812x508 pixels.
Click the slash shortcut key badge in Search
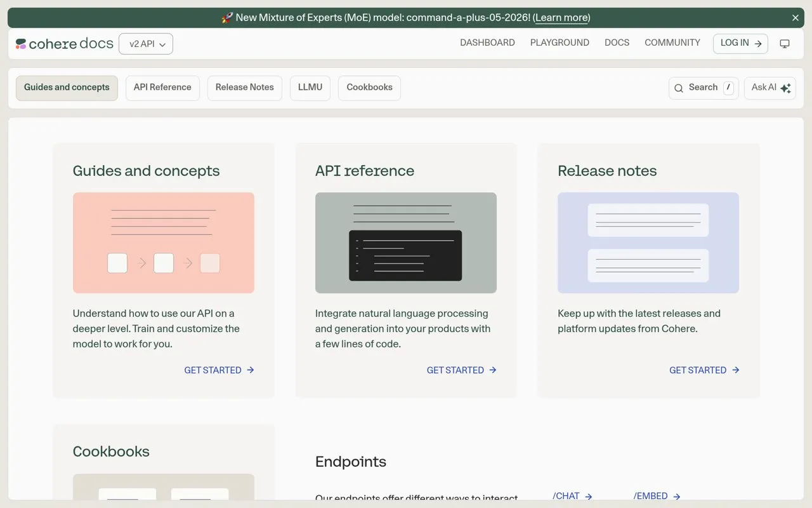(728, 88)
